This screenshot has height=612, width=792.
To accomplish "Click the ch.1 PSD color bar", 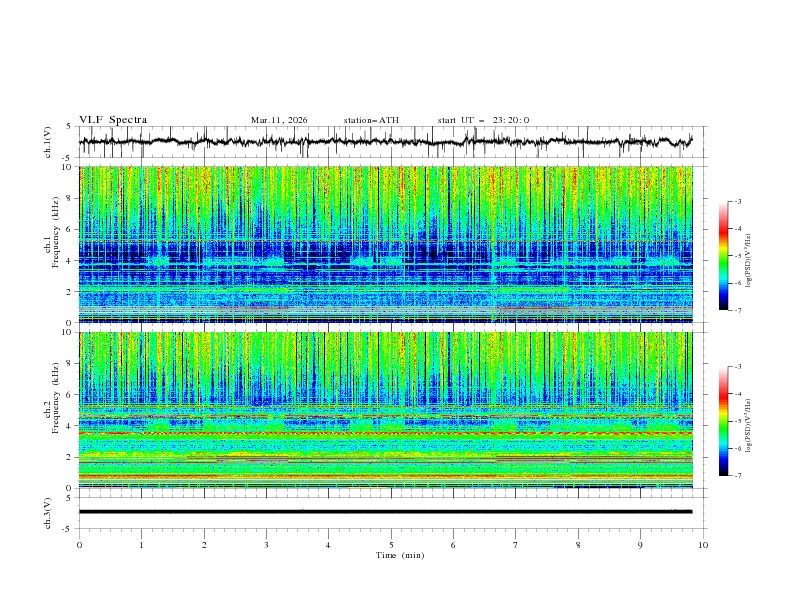I will [x=723, y=256].
